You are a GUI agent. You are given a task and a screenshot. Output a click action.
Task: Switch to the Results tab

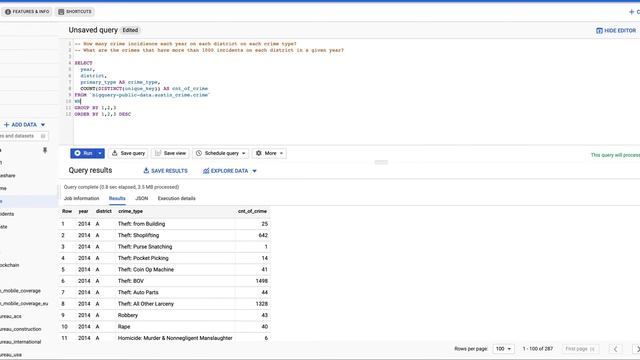[117, 198]
